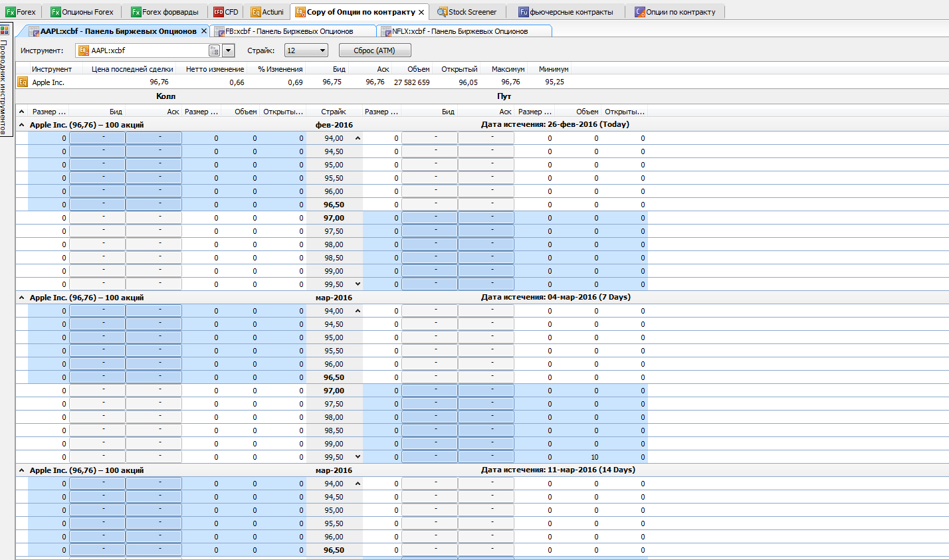The width and height of the screenshot is (949, 560).
Task: Click the Сброс (ATM) button
Action: 375,50
